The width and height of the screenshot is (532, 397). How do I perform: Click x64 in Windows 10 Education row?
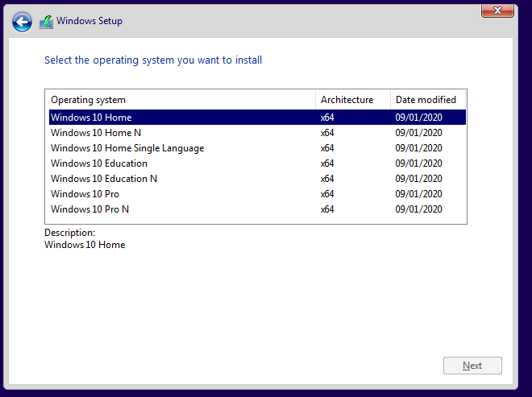[x=327, y=163]
